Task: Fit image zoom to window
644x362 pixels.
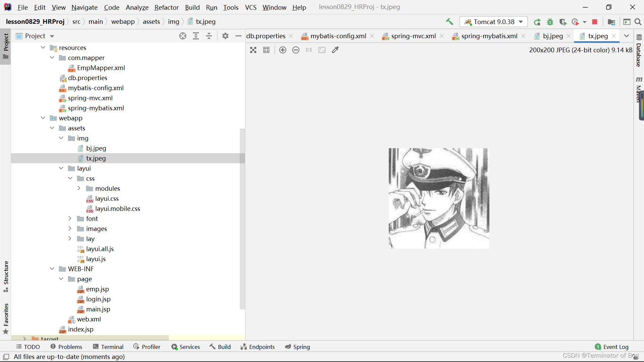Action: pos(322,50)
